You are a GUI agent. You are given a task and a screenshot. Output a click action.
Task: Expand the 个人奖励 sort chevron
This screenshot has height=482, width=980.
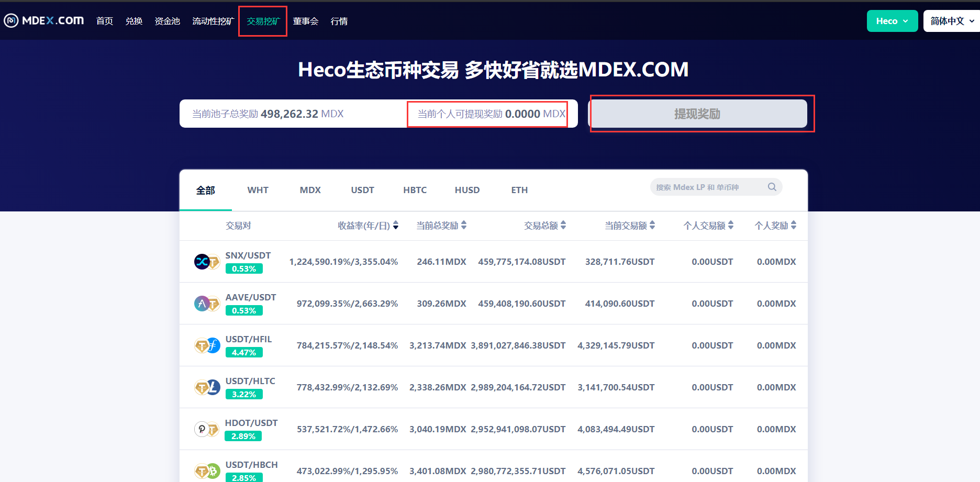coord(794,225)
